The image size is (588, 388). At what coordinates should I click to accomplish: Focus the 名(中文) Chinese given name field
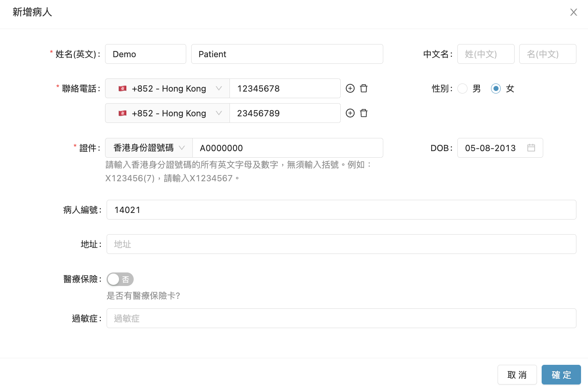[x=547, y=54]
